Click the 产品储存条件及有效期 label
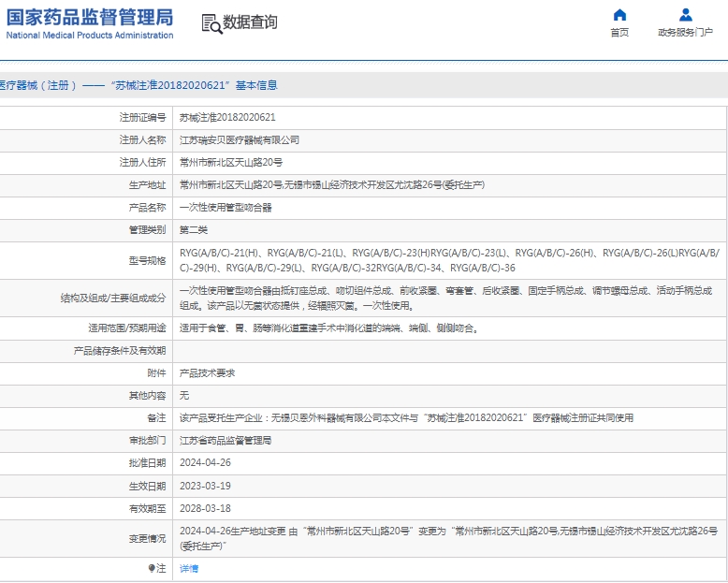The height and width of the screenshot is (583, 728). point(120,350)
